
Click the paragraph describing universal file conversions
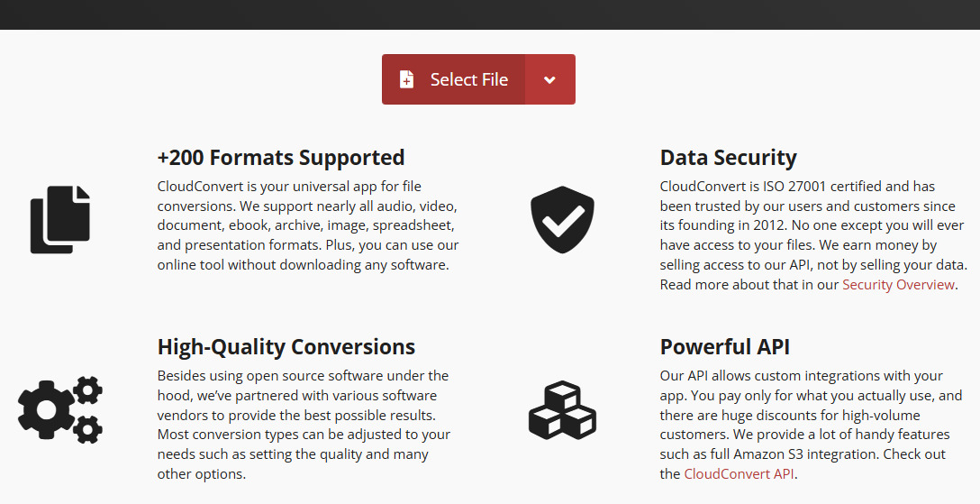coord(308,225)
